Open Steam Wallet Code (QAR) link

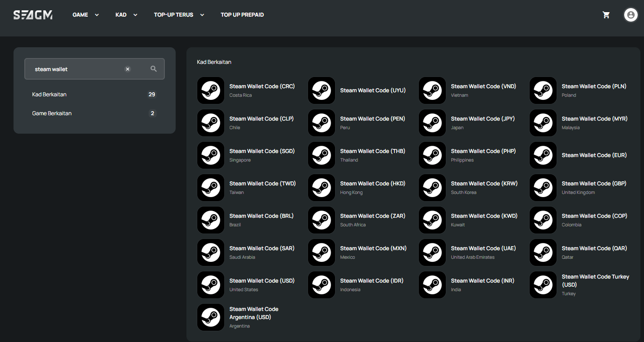(x=594, y=248)
